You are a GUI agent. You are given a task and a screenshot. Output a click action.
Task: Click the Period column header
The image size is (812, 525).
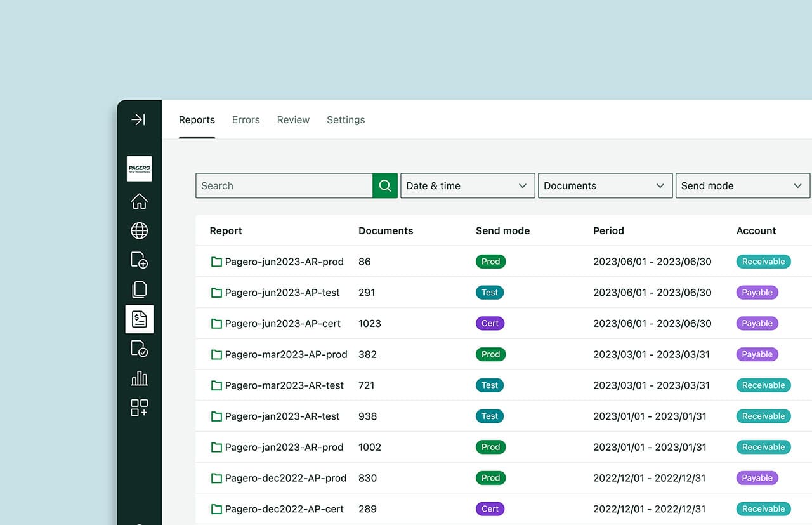coord(608,230)
